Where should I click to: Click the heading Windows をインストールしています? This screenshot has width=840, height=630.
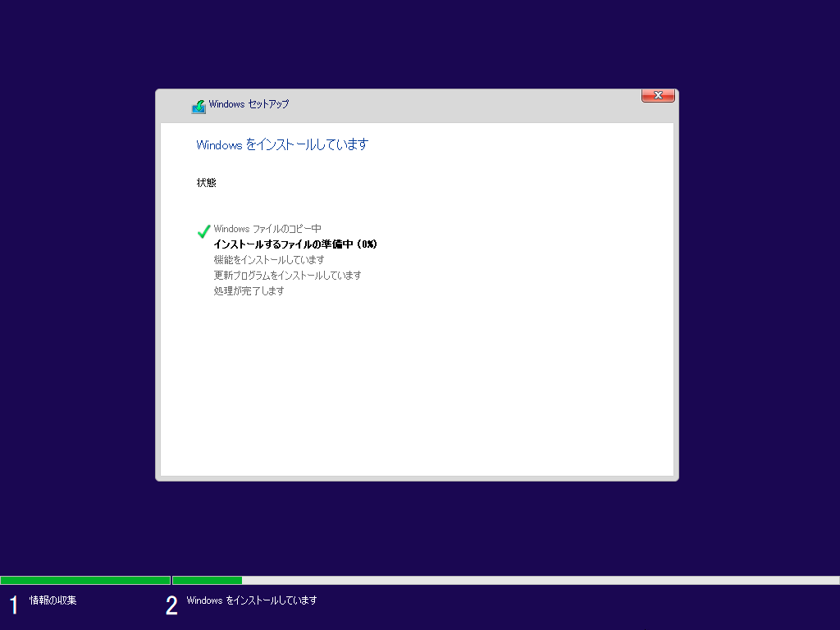282,144
